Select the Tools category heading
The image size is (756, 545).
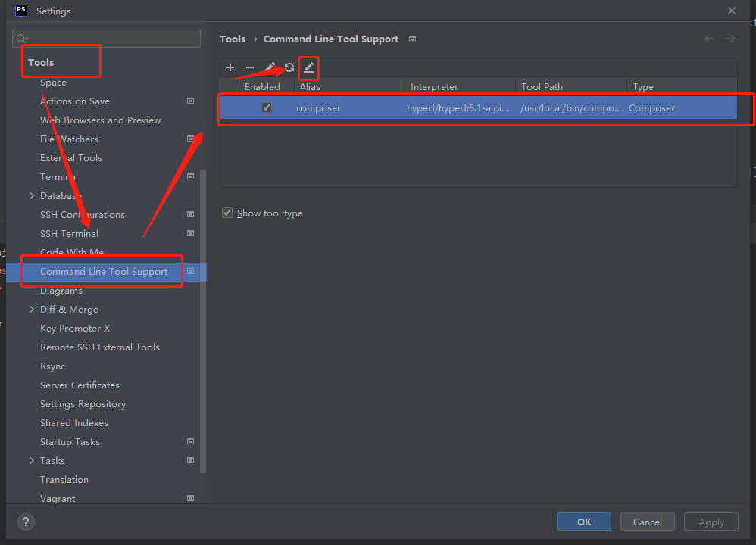point(41,62)
